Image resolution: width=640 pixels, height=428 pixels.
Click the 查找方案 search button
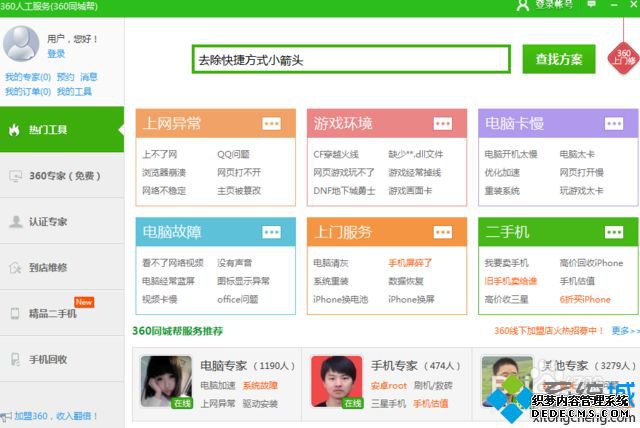(x=559, y=59)
